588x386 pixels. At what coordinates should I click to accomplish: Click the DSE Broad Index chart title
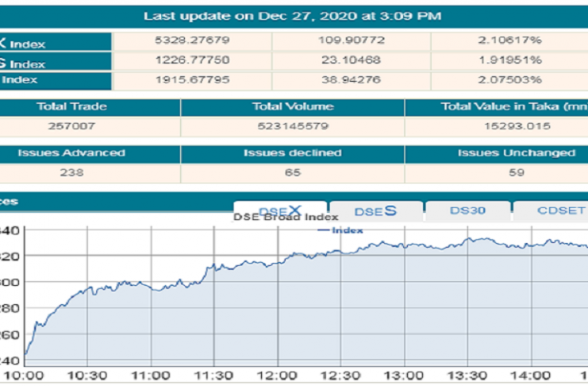[x=284, y=218]
